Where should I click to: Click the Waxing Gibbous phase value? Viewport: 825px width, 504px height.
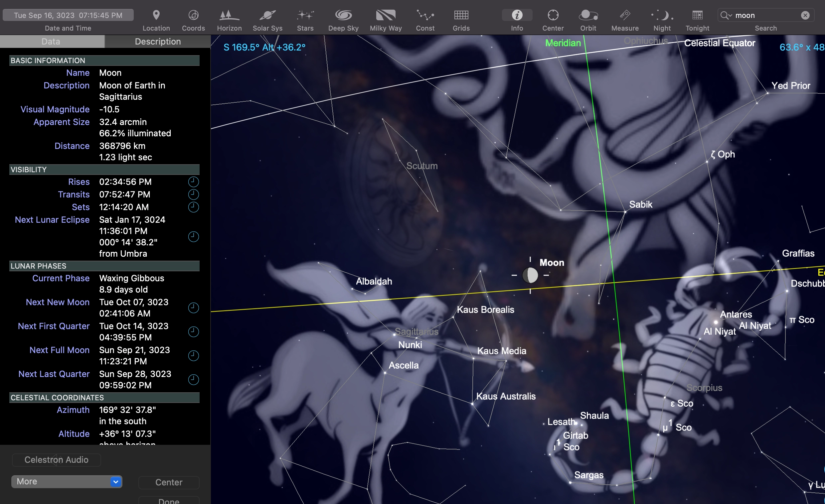pyautogui.click(x=132, y=278)
